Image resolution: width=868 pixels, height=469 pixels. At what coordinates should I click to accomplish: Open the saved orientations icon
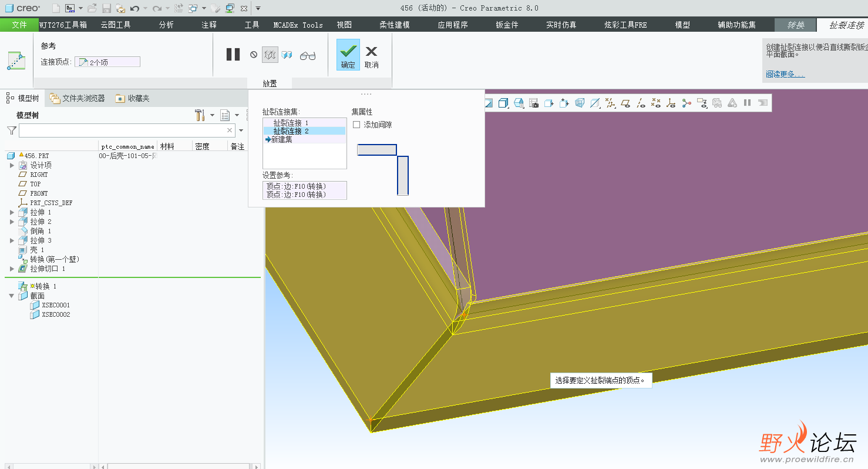click(519, 103)
